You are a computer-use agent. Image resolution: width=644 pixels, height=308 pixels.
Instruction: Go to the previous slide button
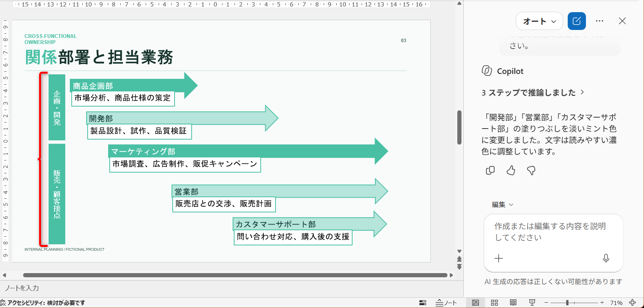(x=459, y=259)
